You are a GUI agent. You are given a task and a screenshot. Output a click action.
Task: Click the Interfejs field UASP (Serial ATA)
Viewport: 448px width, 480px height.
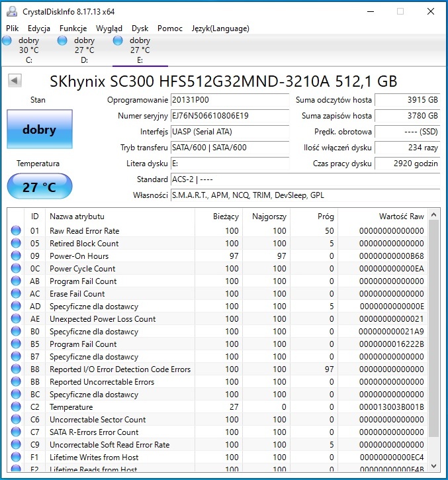tap(230, 132)
